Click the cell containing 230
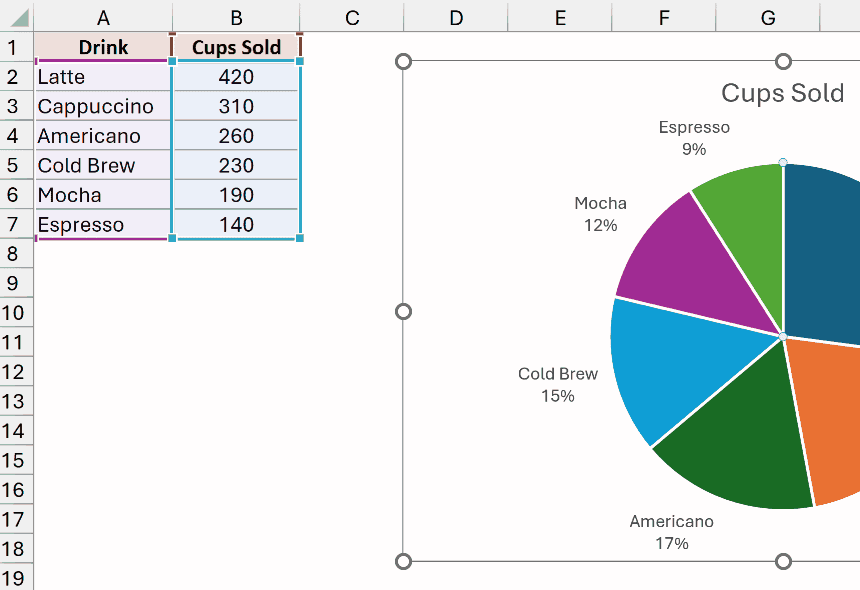860x590 pixels. click(236, 166)
